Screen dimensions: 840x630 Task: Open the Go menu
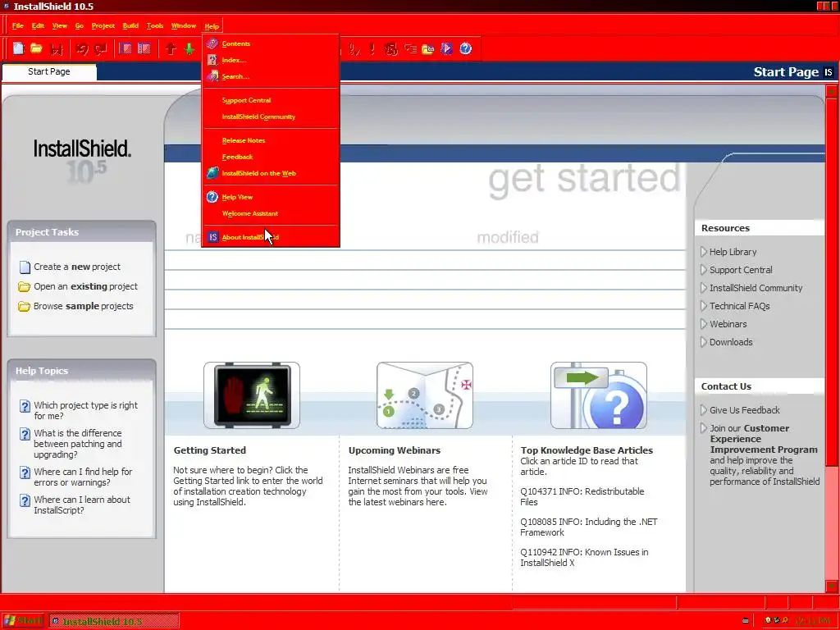[x=80, y=25]
